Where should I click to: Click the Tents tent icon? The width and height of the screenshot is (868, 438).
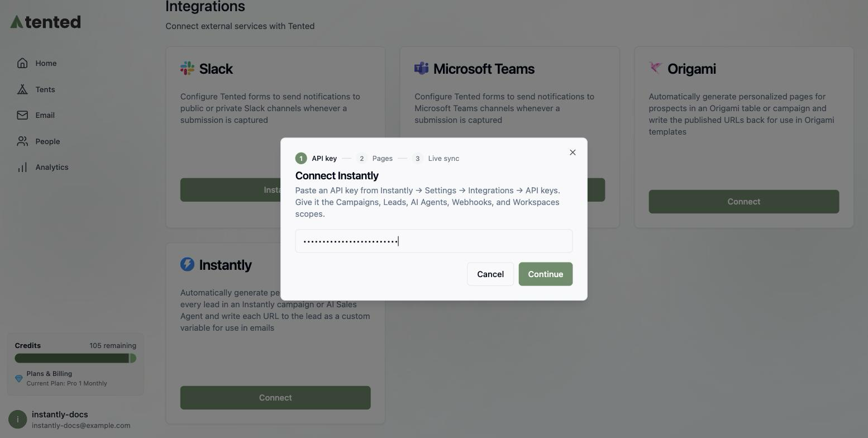22,89
